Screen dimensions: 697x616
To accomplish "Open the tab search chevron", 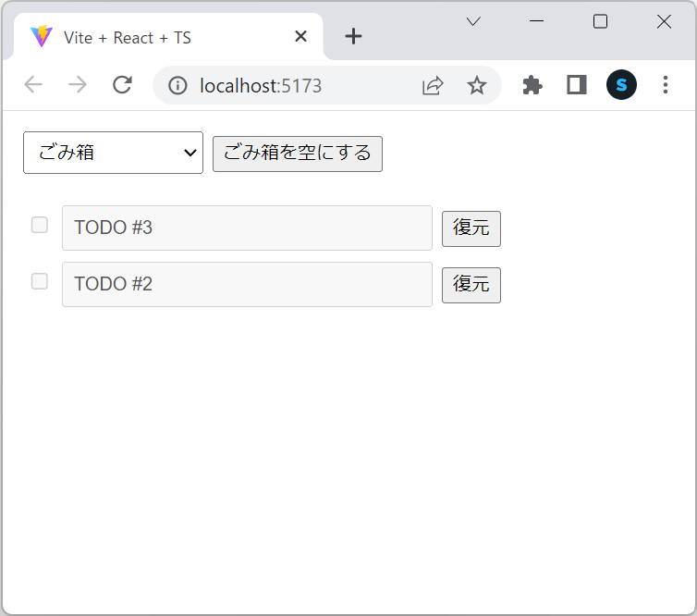I will (x=473, y=21).
